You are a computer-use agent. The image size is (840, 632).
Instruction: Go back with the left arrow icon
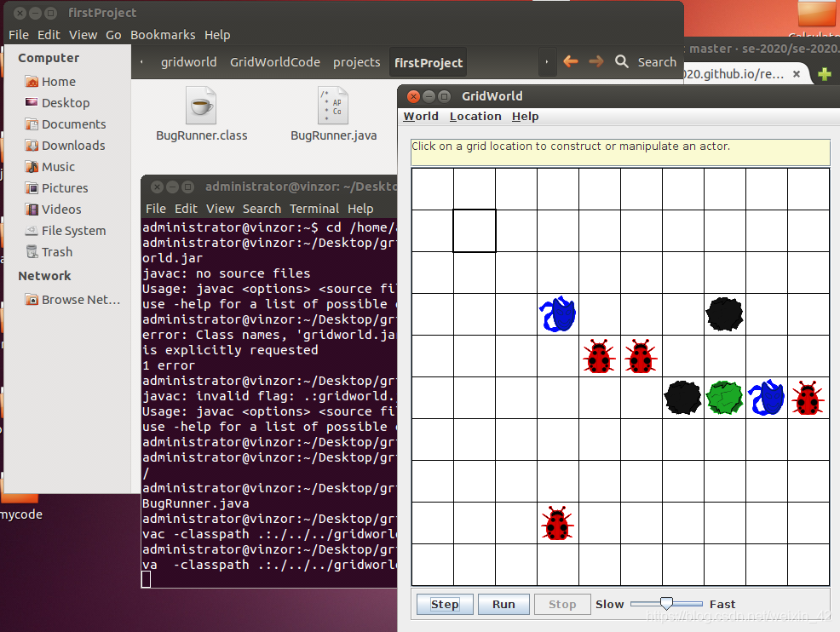(571, 61)
